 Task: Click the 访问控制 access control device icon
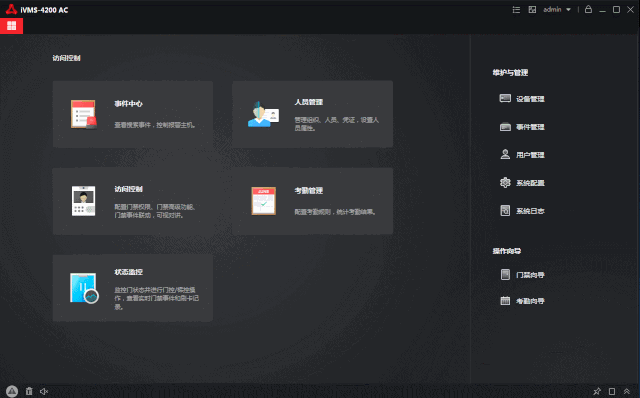pyautogui.click(x=84, y=201)
